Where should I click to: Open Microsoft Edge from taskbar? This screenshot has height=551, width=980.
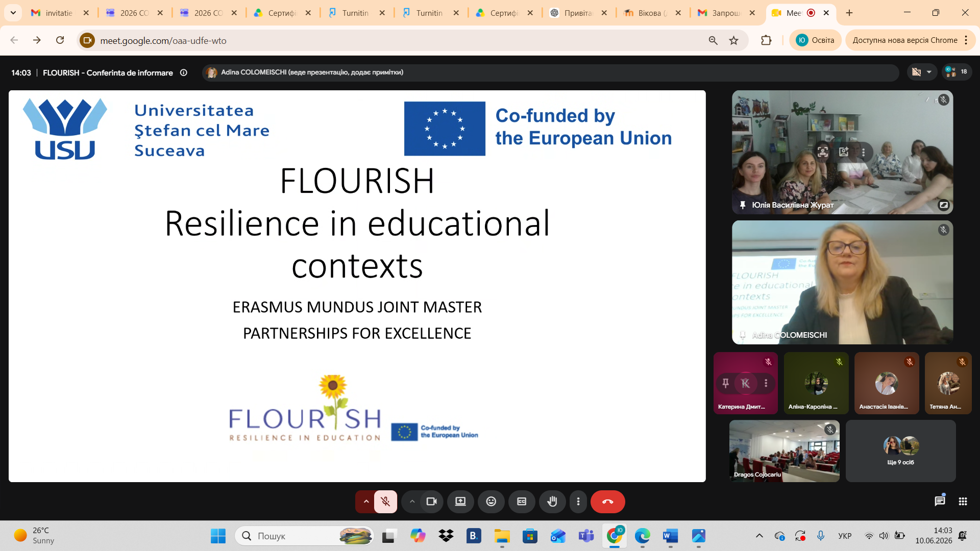(x=643, y=536)
